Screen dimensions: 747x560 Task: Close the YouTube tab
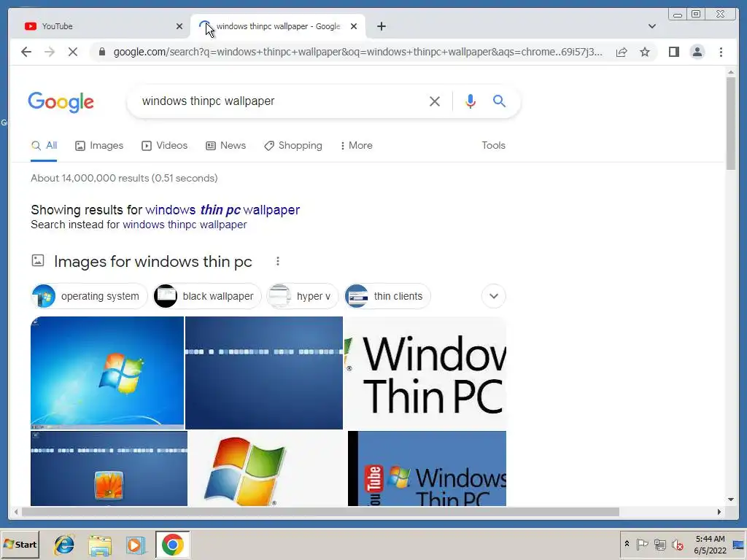click(179, 26)
